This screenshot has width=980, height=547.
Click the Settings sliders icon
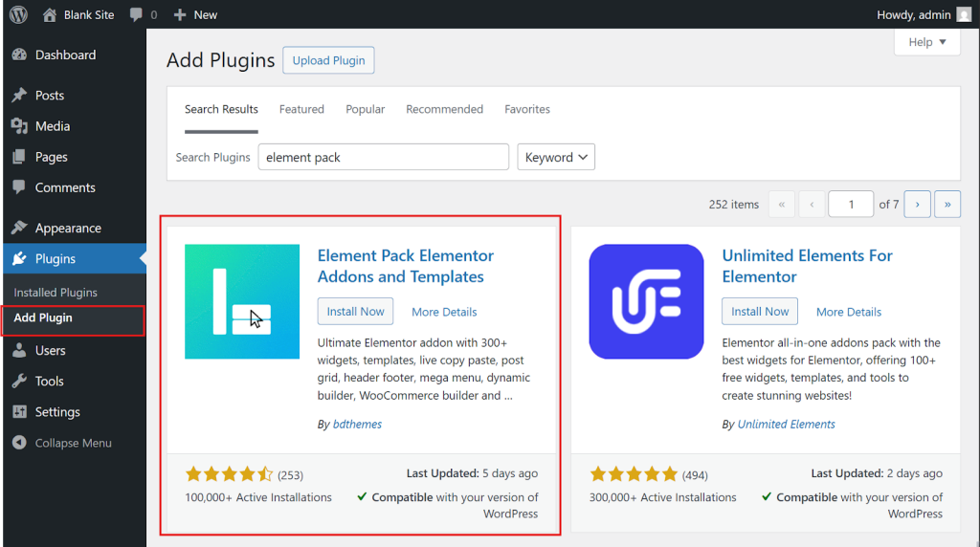coord(19,411)
